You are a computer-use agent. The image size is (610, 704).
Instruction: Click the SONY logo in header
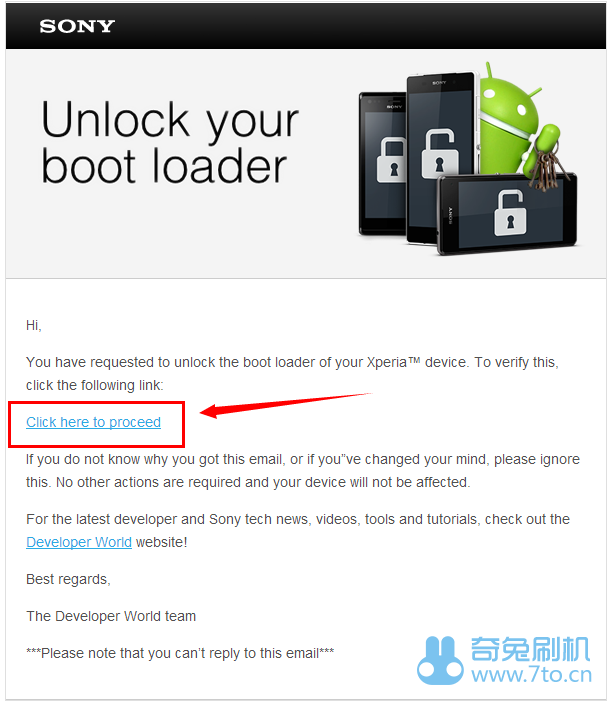pos(77,26)
